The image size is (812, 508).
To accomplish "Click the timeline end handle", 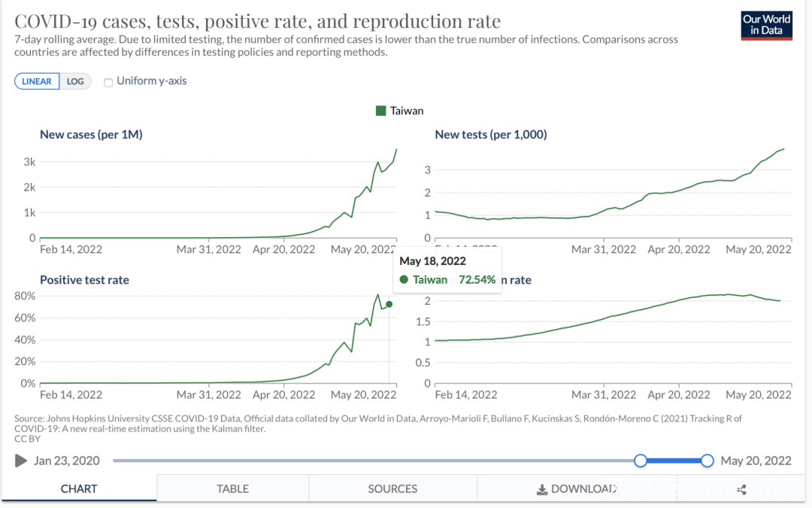I will [x=707, y=461].
